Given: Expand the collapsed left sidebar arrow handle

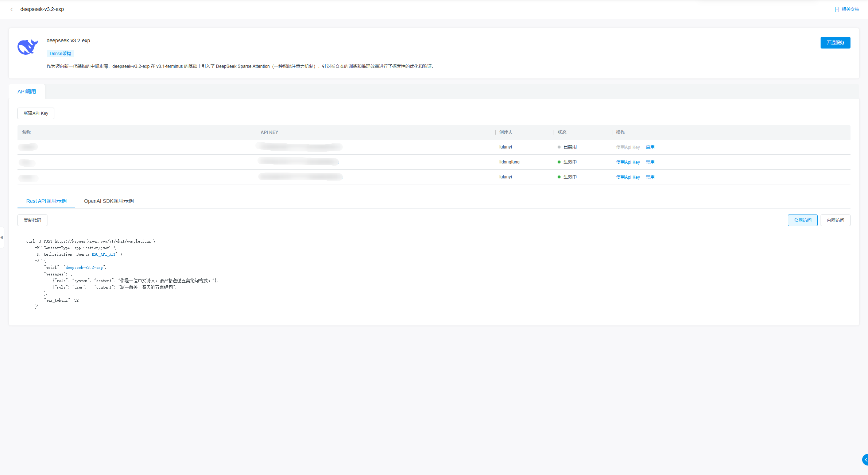Looking at the screenshot, I should click(2, 237).
